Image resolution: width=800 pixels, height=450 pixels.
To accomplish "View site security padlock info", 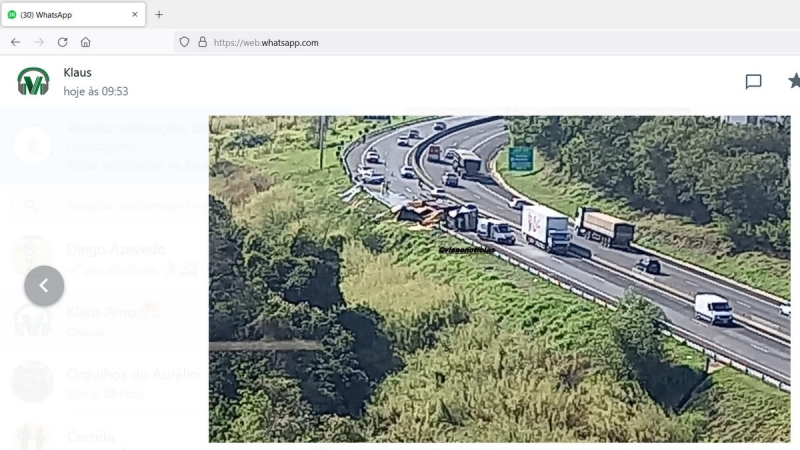I will (x=203, y=42).
